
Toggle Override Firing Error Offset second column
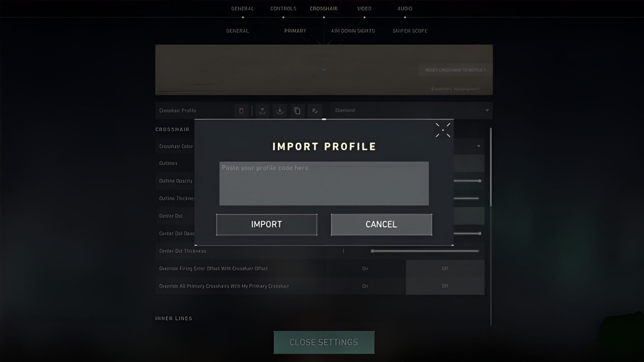[444, 268]
